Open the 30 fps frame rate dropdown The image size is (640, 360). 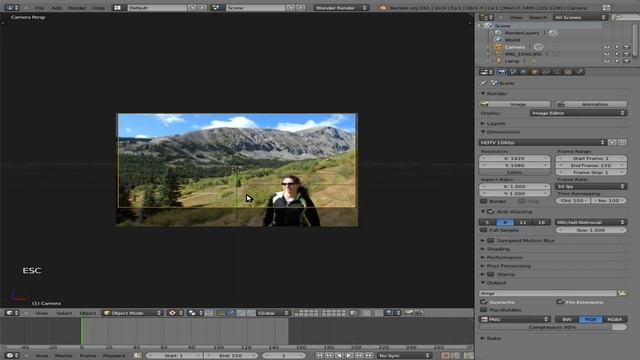591,186
